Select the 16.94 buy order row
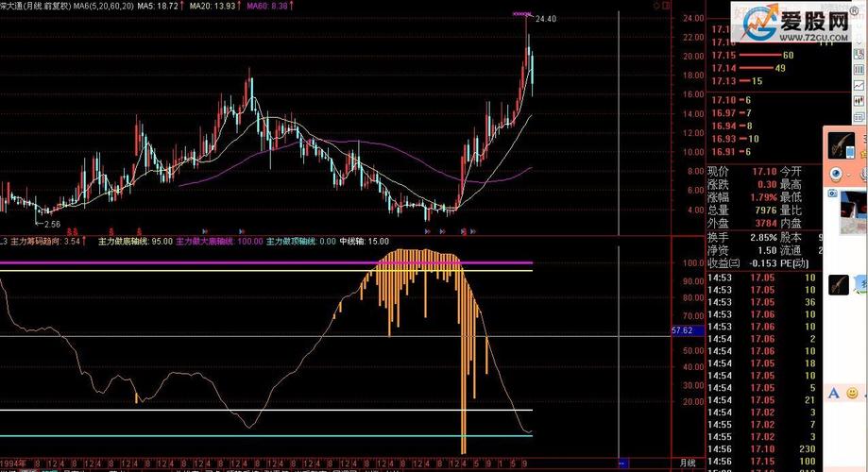The image size is (868, 472). 732,126
